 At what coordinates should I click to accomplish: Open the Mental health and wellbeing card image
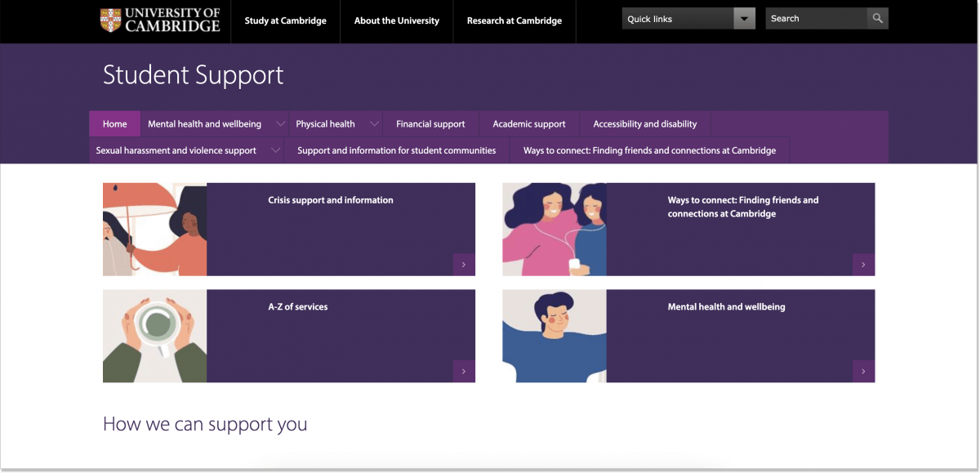point(554,335)
